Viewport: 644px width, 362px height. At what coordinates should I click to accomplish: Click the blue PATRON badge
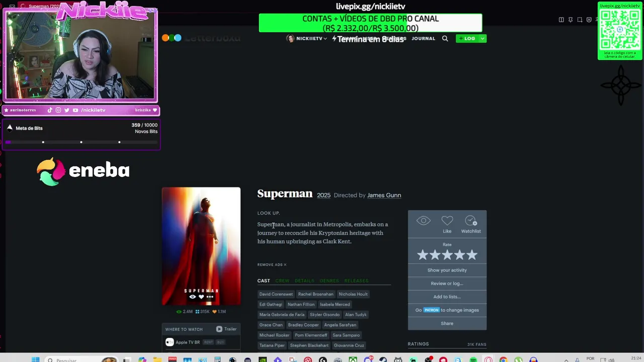[x=431, y=310]
